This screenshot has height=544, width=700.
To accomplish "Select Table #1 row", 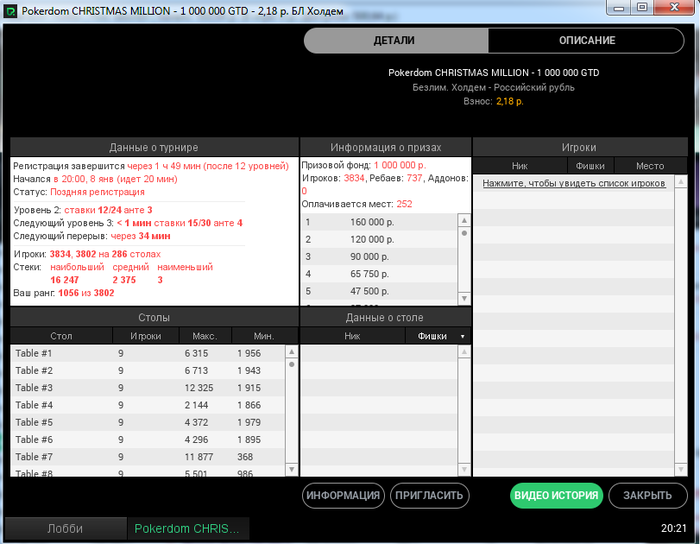I will (x=148, y=353).
